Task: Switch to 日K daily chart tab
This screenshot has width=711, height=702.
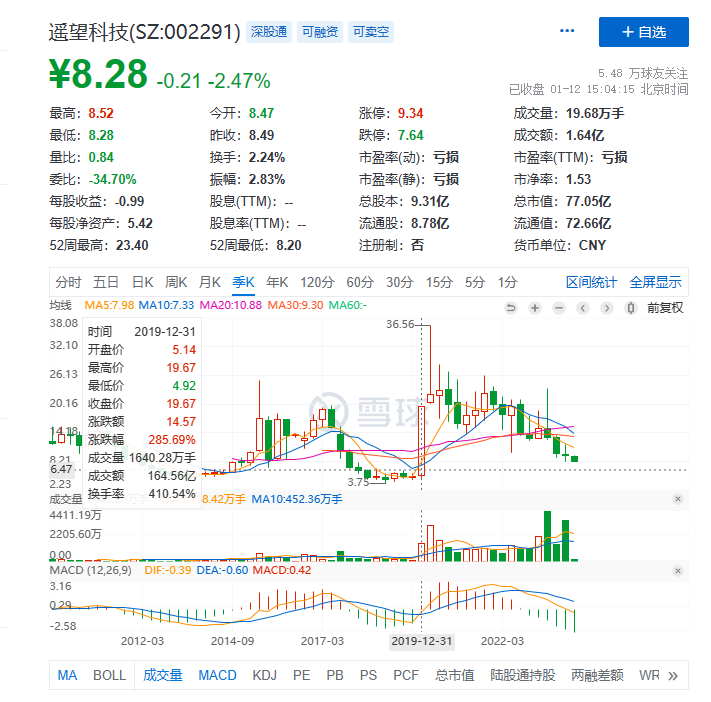Action: [x=143, y=282]
